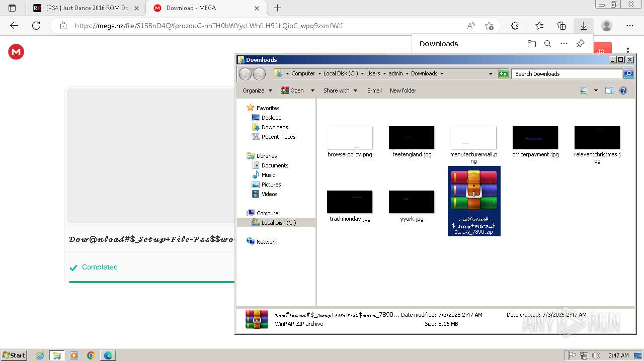Open Edge tab actions menu

[12, 8]
